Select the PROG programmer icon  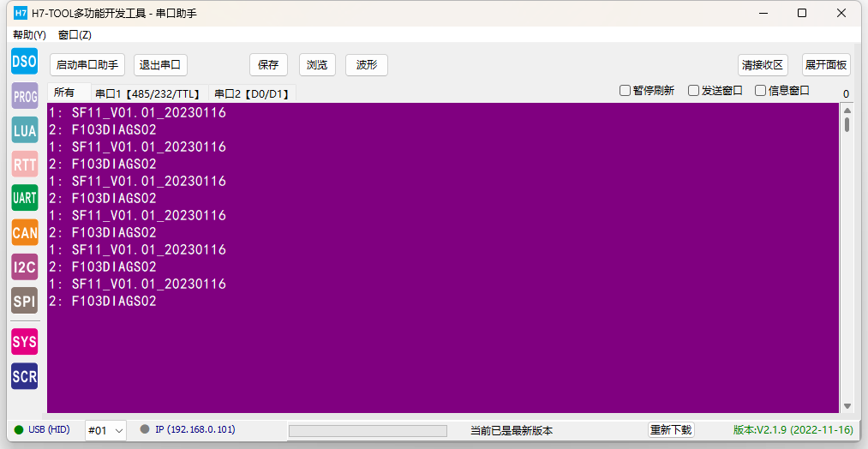[24, 96]
